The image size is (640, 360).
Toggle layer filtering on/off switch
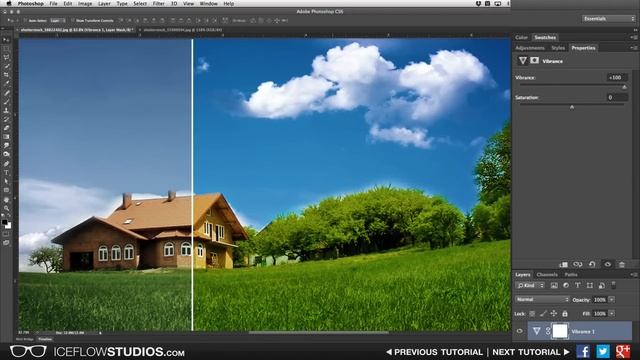tap(613, 285)
